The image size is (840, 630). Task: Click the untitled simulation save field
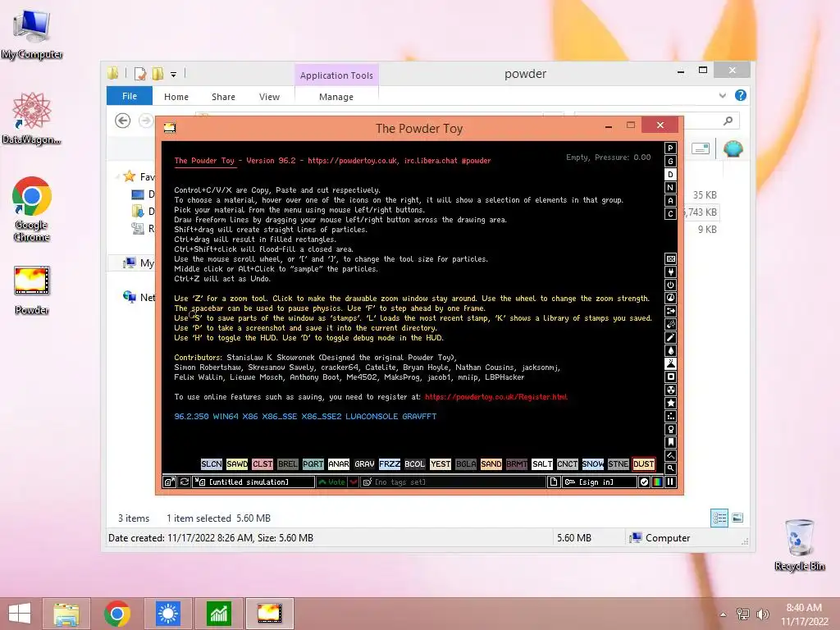pos(254,482)
